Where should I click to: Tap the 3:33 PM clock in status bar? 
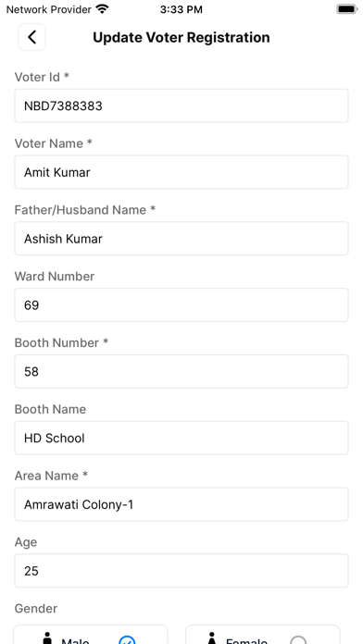click(x=181, y=9)
